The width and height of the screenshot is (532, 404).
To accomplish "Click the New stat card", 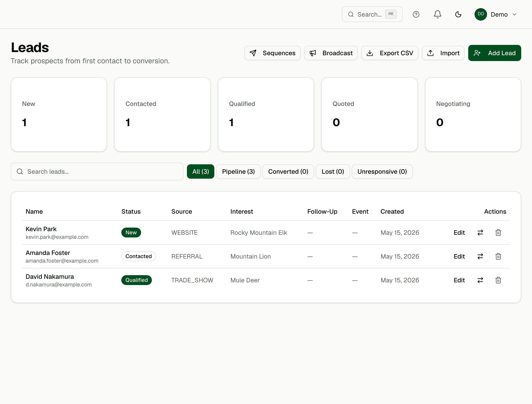I will [x=59, y=114].
